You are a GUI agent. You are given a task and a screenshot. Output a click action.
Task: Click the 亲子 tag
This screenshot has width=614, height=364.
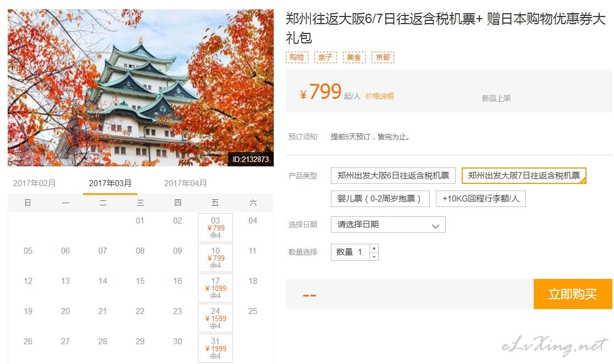tap(325, 57)
